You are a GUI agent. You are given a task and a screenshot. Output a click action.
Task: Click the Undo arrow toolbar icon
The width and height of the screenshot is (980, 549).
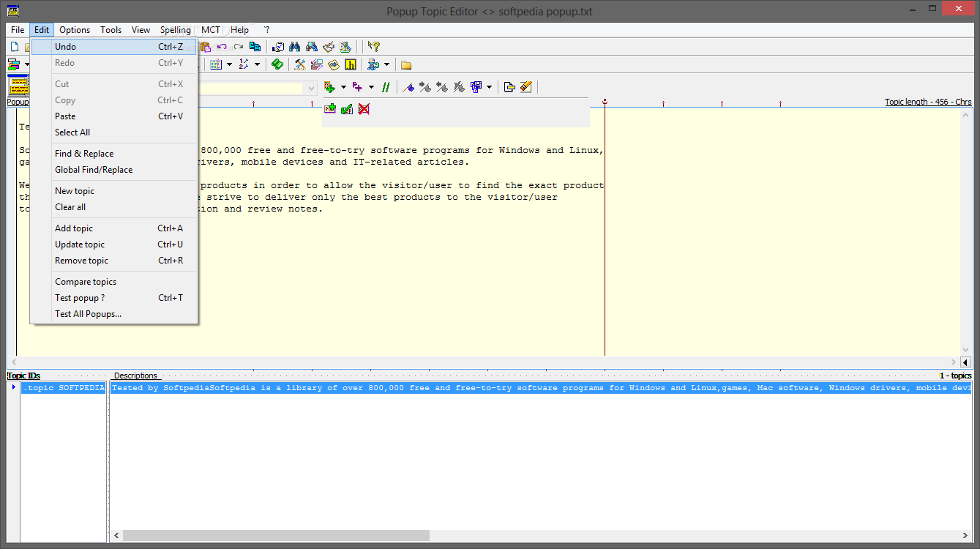click(222, 47)
